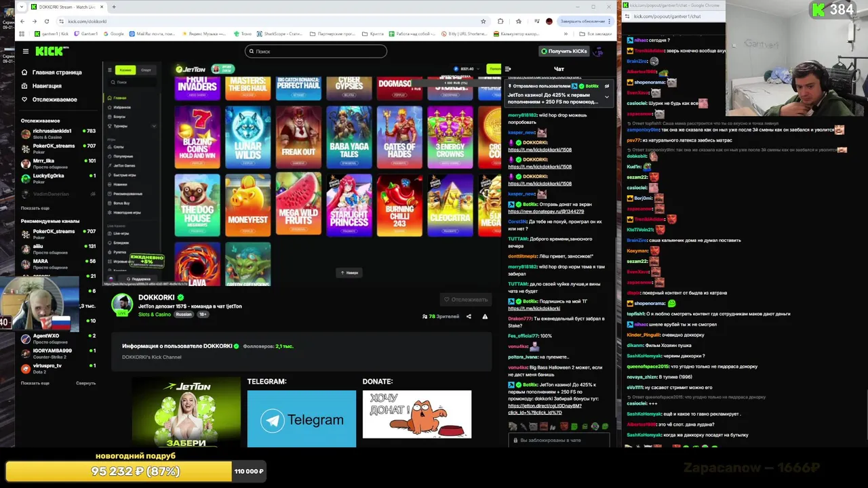Go to Главная страница in sidebar
This screenshot has width=868, height=488.
click(x=52, y=72)
